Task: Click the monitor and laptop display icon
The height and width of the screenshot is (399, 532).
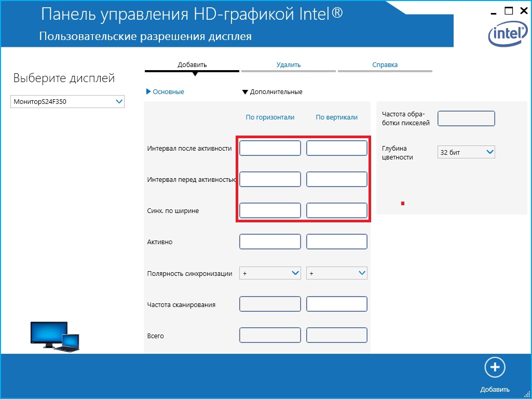Action: click(x=54, y=336)
